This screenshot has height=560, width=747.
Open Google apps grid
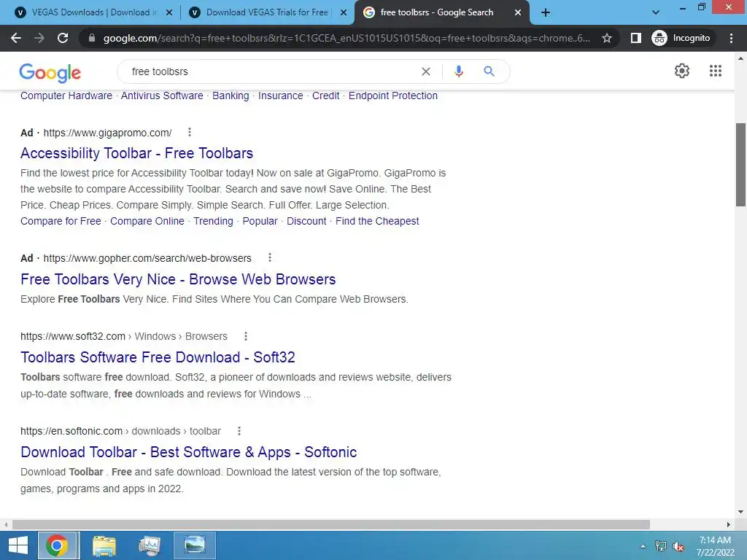715,71
